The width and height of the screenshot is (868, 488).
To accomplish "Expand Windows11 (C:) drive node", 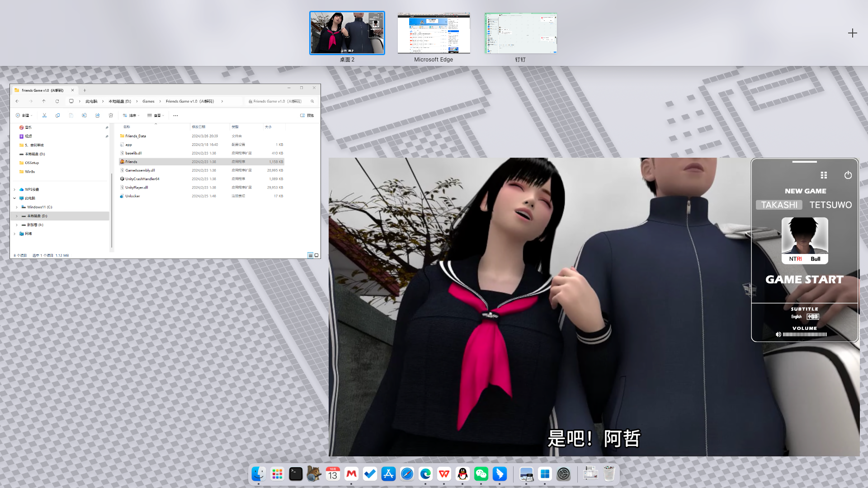I will pos(17,207).
